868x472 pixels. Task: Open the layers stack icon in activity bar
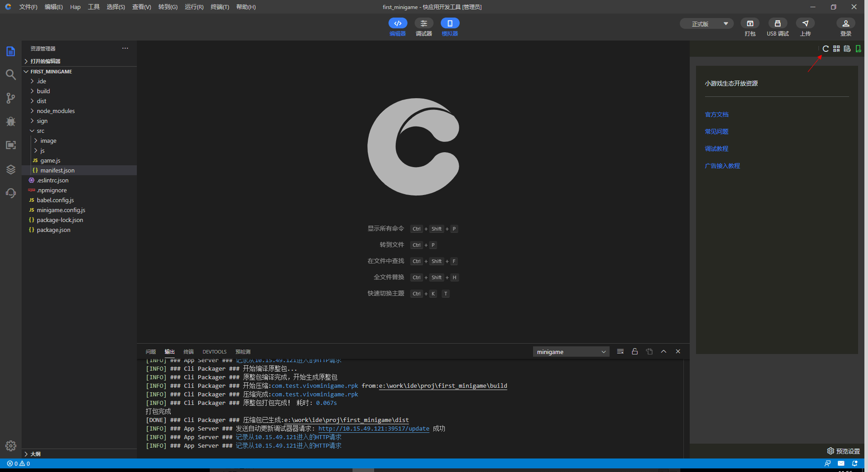[x=11, y=169]
